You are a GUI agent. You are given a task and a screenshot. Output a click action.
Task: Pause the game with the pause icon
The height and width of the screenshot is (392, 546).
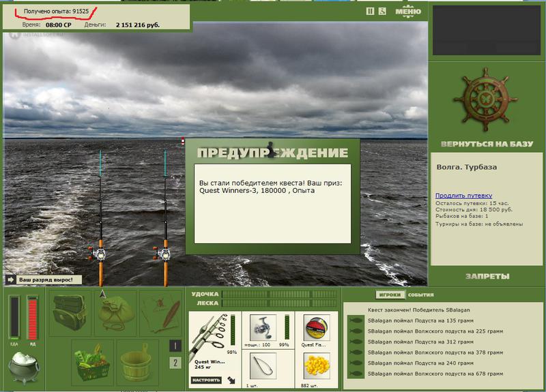pos(370,12)
